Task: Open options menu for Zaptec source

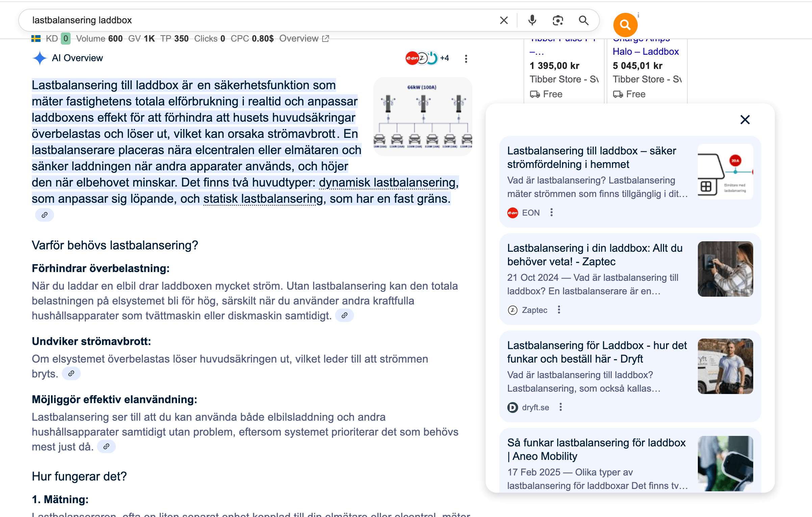Action: tap(559, 310)
